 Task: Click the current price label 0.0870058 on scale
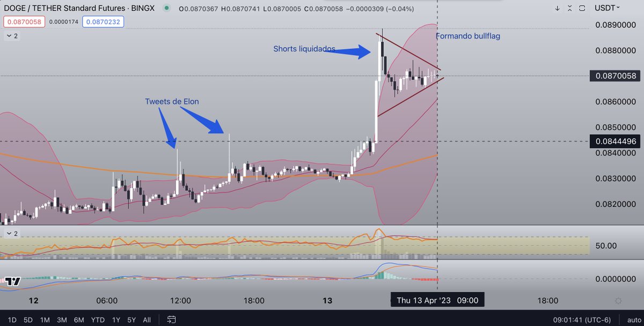pos(616,76)
